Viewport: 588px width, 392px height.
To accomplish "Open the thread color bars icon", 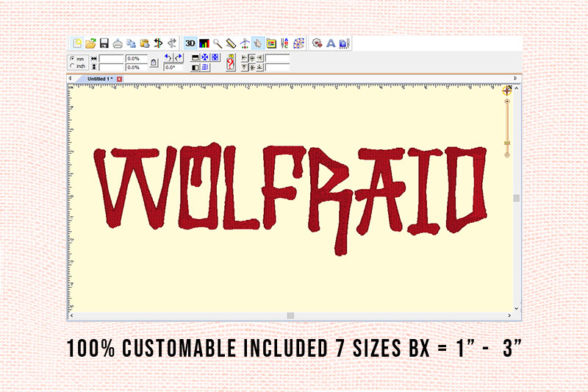I will (204, 43).
